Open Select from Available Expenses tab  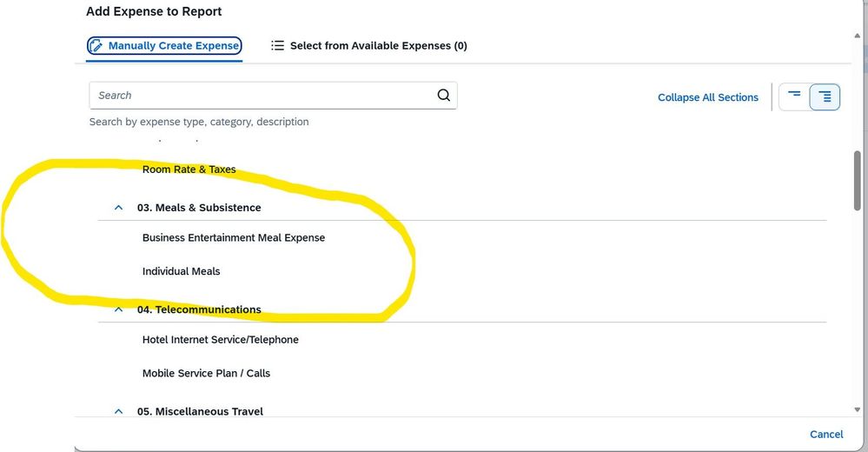click(x=369, y=45)
